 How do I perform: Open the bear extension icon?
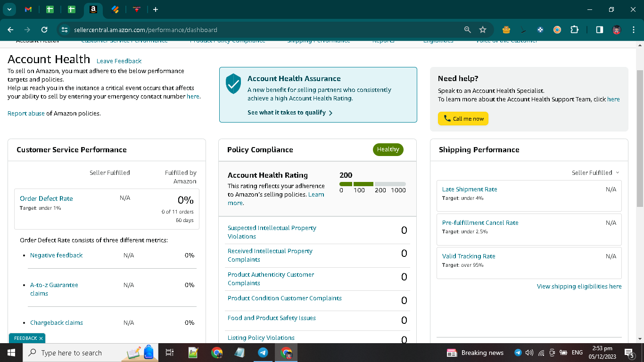(x=506, y=30)
